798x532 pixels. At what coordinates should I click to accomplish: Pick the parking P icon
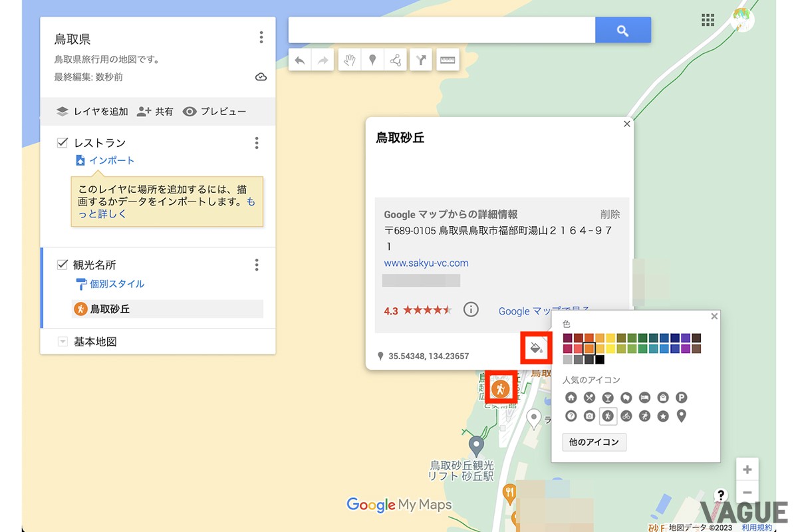point(681,398)
